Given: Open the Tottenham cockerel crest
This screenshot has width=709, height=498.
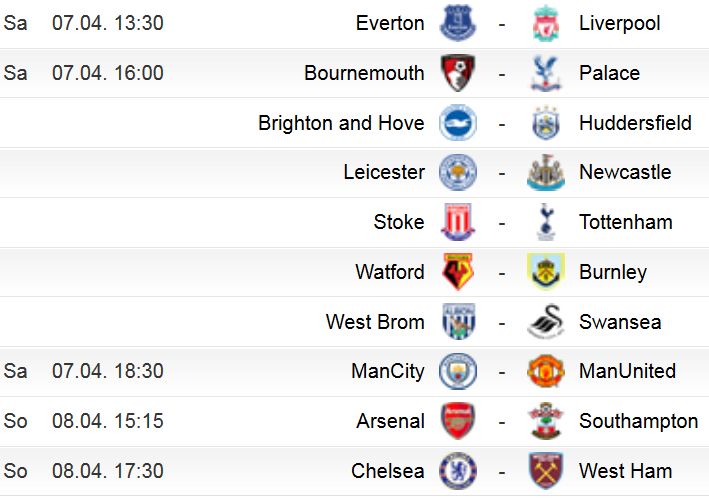Looking at the screenshot, I should [546, 222].
